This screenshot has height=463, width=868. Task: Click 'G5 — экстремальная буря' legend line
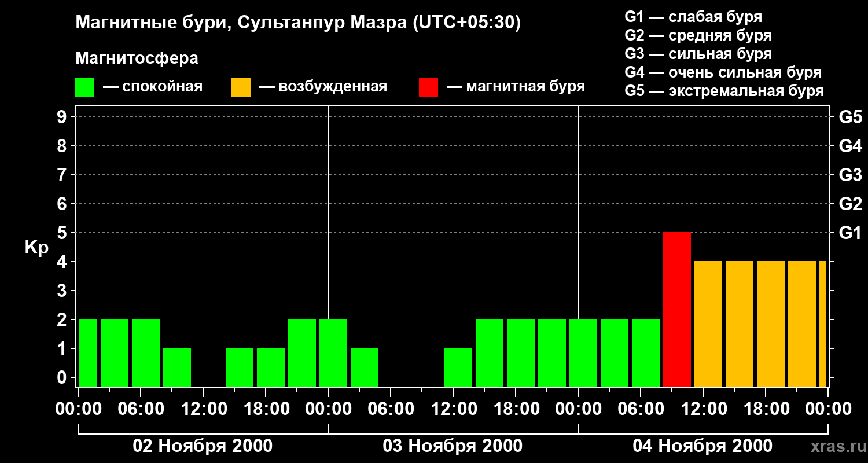point(724,91)
